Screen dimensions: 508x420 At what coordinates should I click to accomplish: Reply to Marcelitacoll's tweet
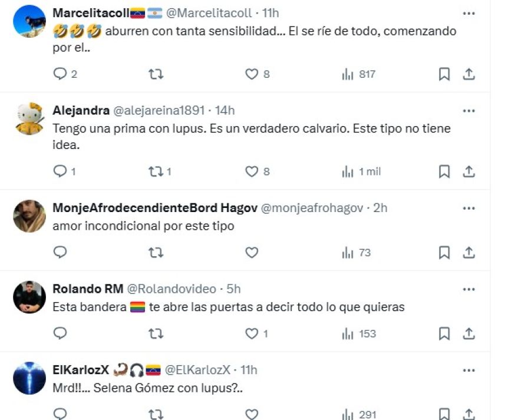click(61, 74)
